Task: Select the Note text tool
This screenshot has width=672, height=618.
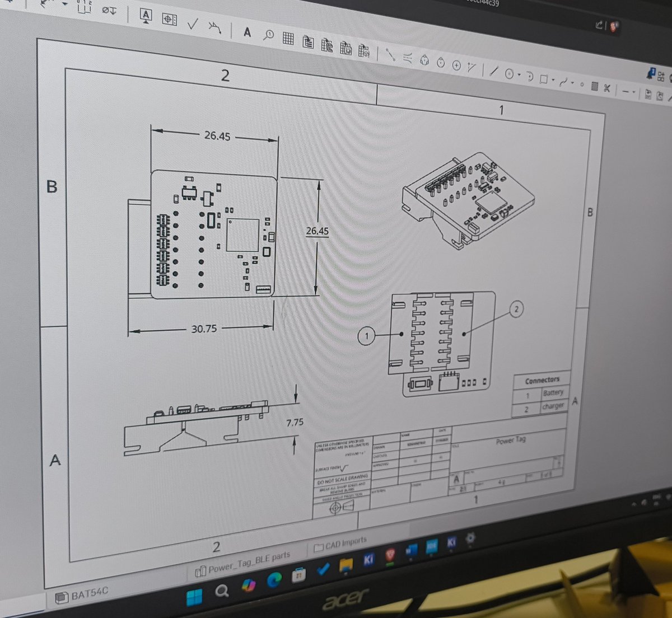Action: (247, 32)
